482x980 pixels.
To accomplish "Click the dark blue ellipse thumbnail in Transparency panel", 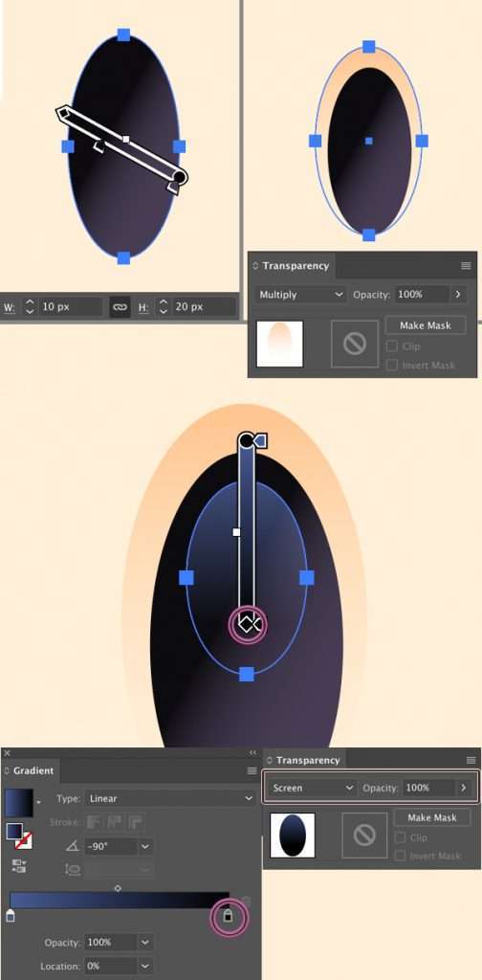I will [x=293, y=835].
